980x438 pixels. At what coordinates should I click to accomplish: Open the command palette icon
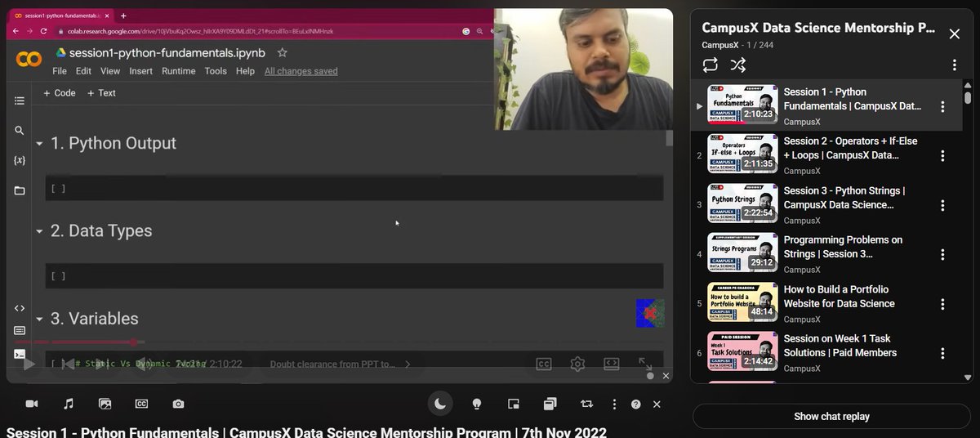pos(20,331)
